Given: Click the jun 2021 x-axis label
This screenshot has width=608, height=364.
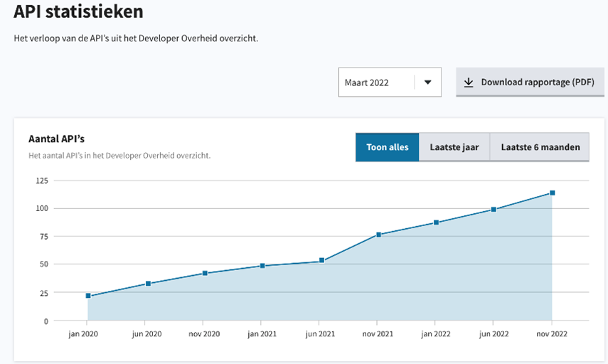Looking at the screenshot, I should 320,333.
